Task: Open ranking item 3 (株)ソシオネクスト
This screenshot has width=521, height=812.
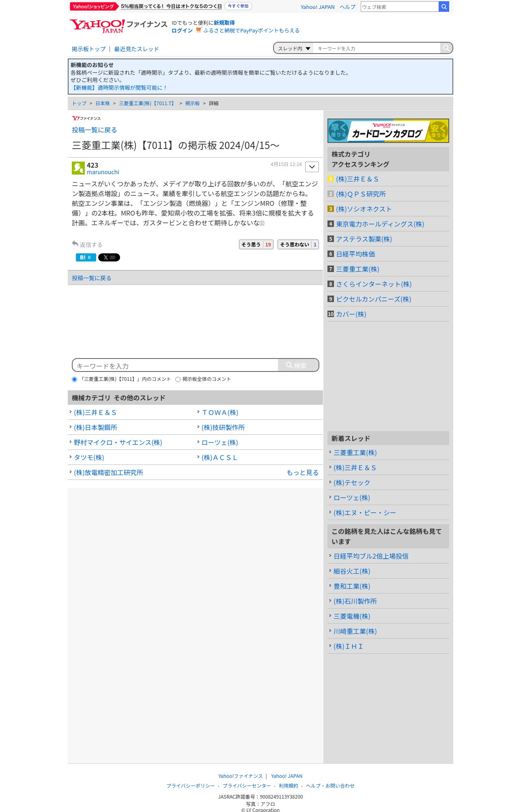Action: pos(364,209)
